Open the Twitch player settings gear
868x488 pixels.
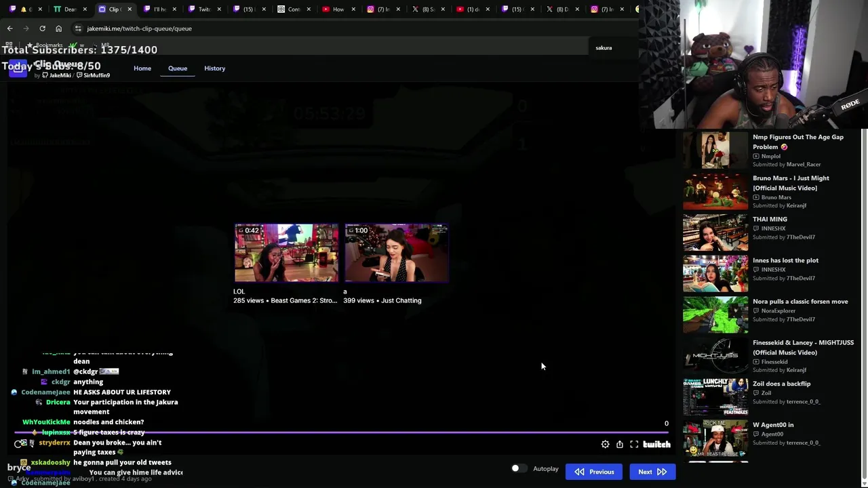tap(606, 445)
